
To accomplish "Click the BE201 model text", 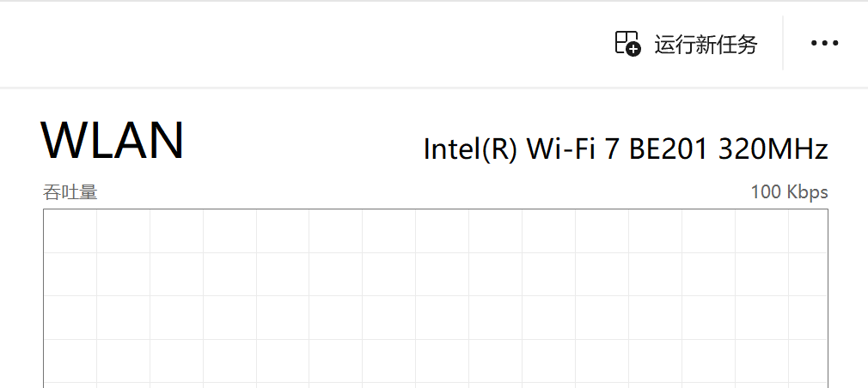I will (669, 149).
